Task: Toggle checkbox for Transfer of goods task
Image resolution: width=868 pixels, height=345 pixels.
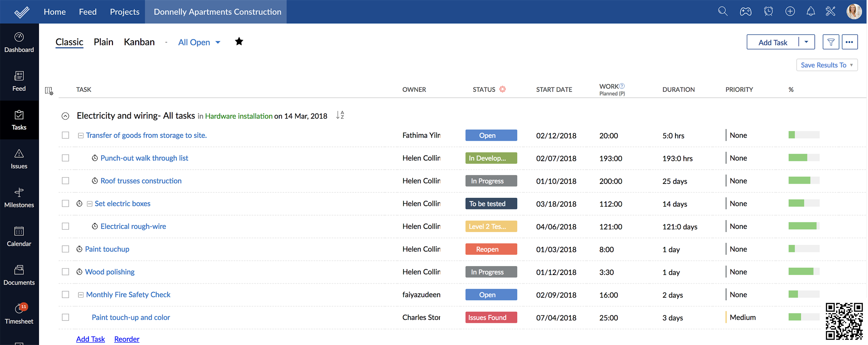Action: click(65, 135)
